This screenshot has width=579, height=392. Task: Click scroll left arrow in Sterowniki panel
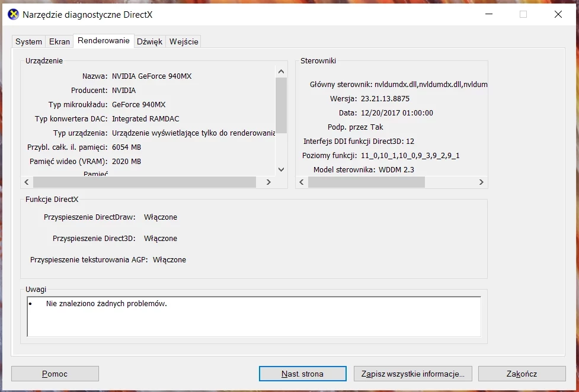(302, 182)
